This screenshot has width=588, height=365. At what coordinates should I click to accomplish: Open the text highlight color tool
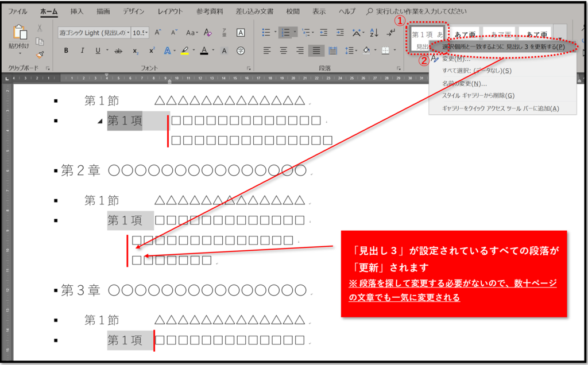coord(185,51)
